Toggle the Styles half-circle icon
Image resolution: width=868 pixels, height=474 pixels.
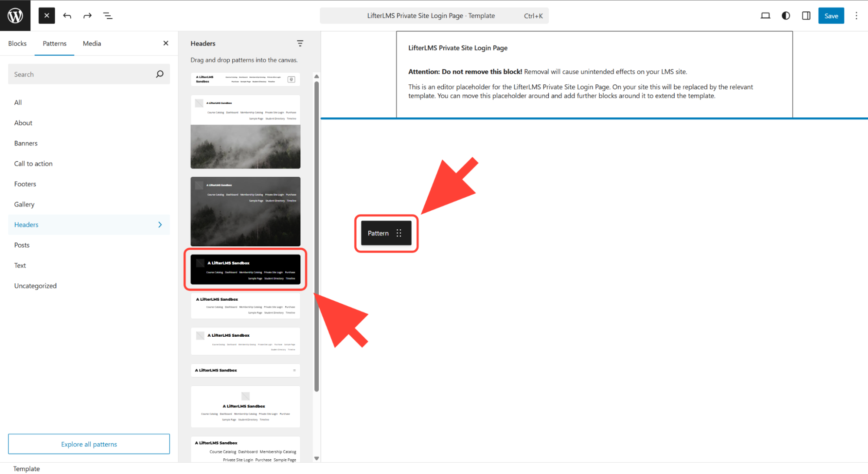click(x=785, y=16)
